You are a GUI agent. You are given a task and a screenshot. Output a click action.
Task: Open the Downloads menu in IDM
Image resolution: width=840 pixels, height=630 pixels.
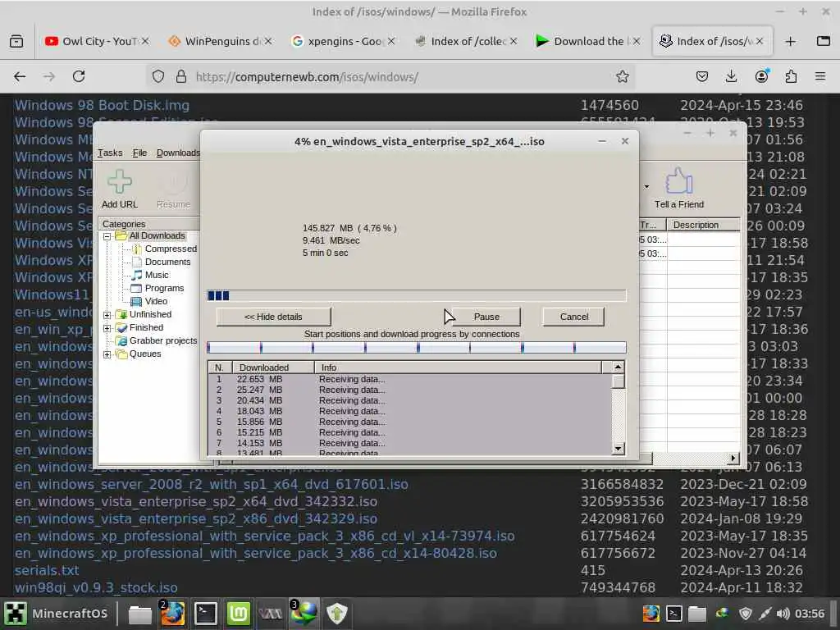click(x=178, y=153)
